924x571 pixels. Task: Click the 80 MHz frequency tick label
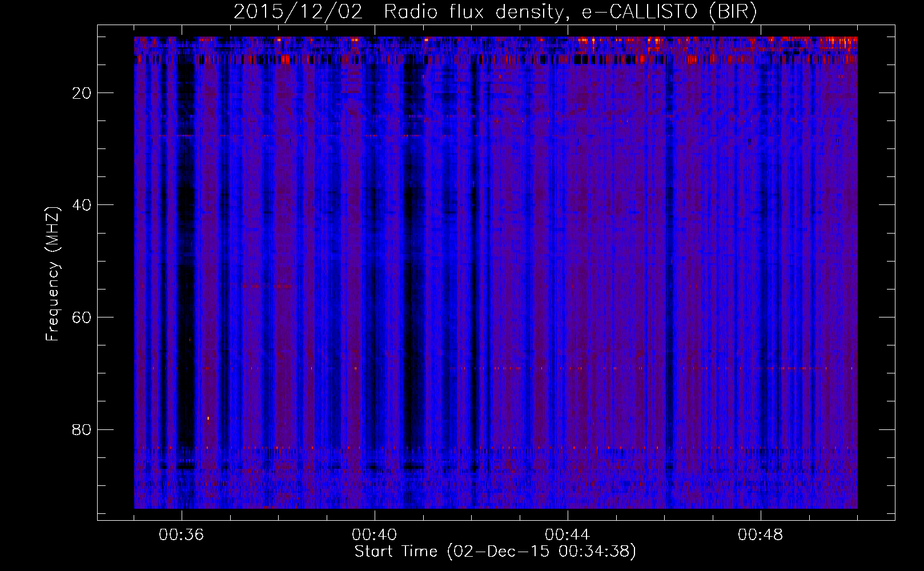point(82,429)
